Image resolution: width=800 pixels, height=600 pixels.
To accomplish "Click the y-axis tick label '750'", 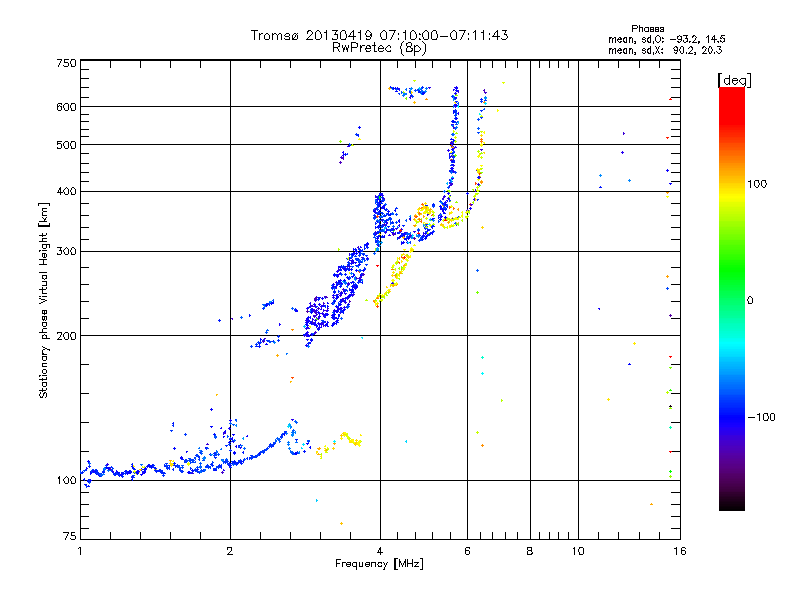I will pos(66,63).
